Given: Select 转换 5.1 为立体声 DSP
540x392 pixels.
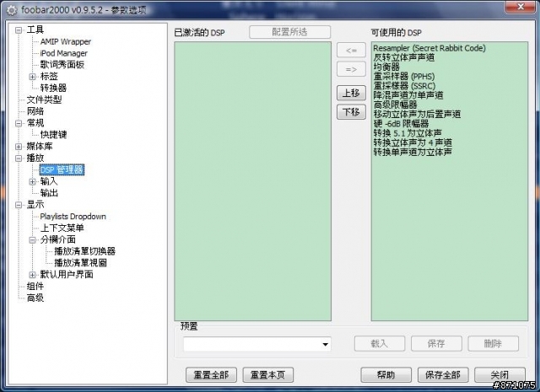Looking at the screenshot, I should (x=408, y=133).
